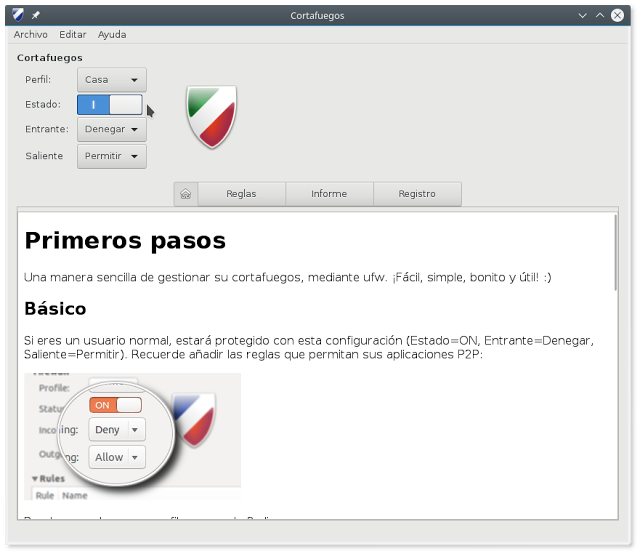Click the Cortafuegos section label

point(50,58)
